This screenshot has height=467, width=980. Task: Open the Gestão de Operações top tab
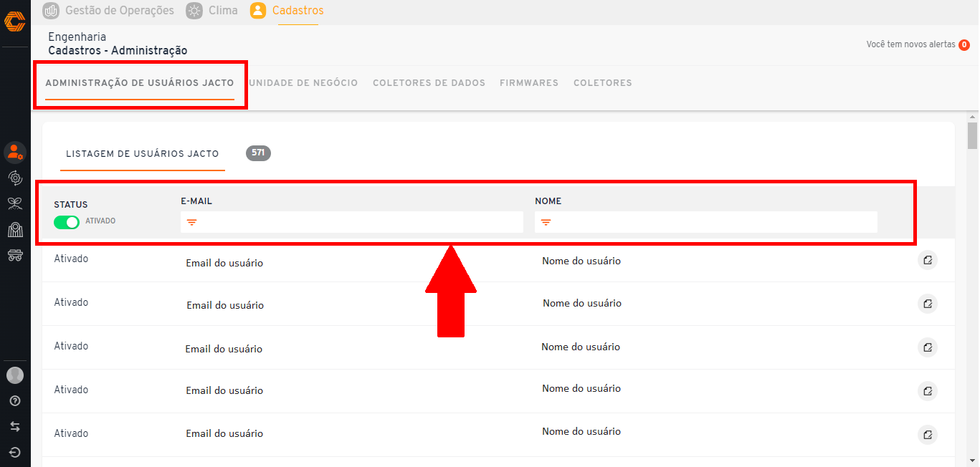108,11
